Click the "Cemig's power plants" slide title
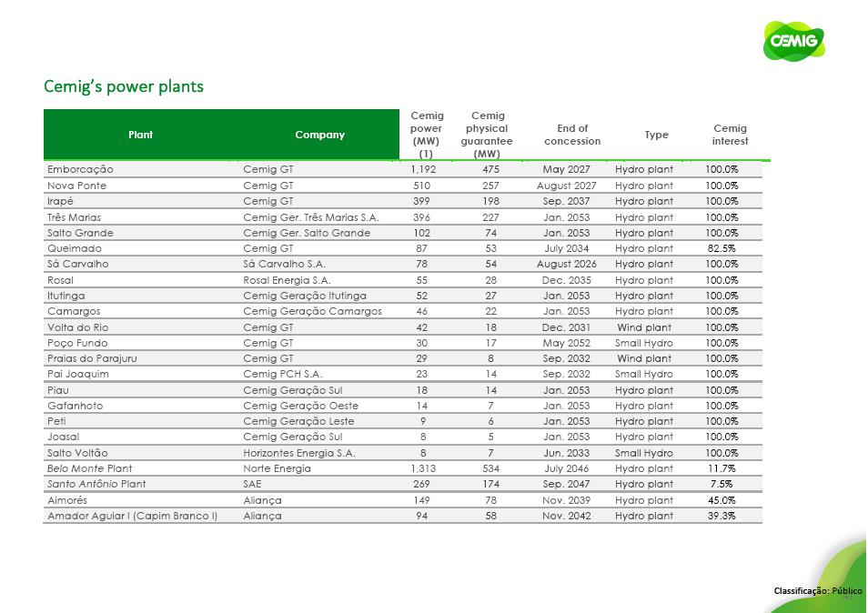This screenshot has height=613, width=868. pos(124,87)
